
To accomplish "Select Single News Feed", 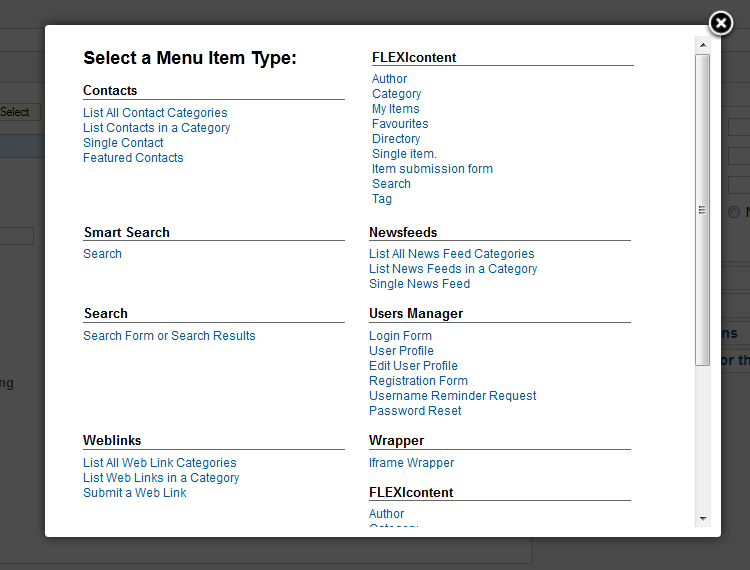I will 419,284.
